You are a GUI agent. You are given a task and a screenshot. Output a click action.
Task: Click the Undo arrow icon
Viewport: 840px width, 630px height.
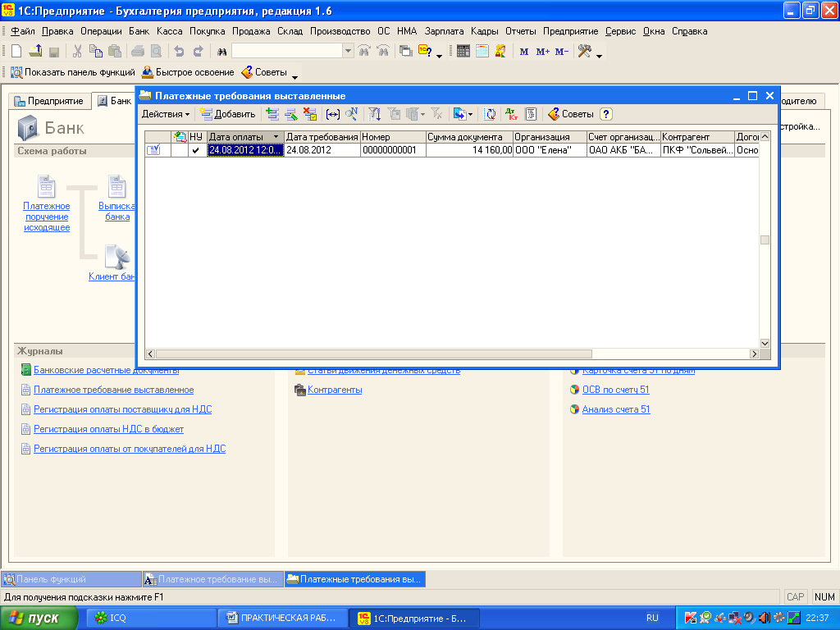click(180, 52)
